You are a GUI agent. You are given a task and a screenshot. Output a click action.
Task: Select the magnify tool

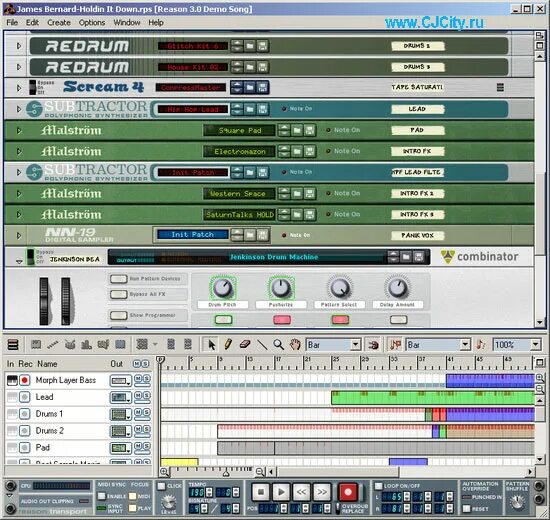[x=279, y=345]
